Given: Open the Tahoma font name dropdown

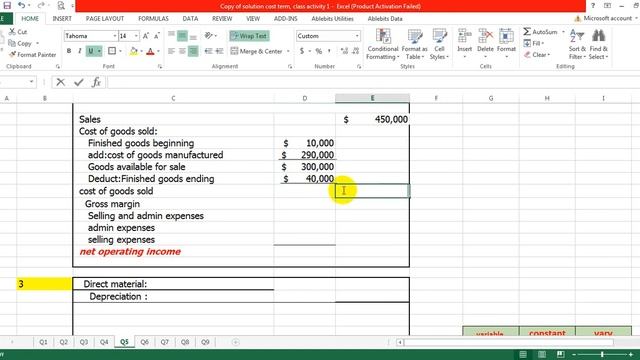Looking at the screenshot, I should pyautogui.click(x=115, y=36).
